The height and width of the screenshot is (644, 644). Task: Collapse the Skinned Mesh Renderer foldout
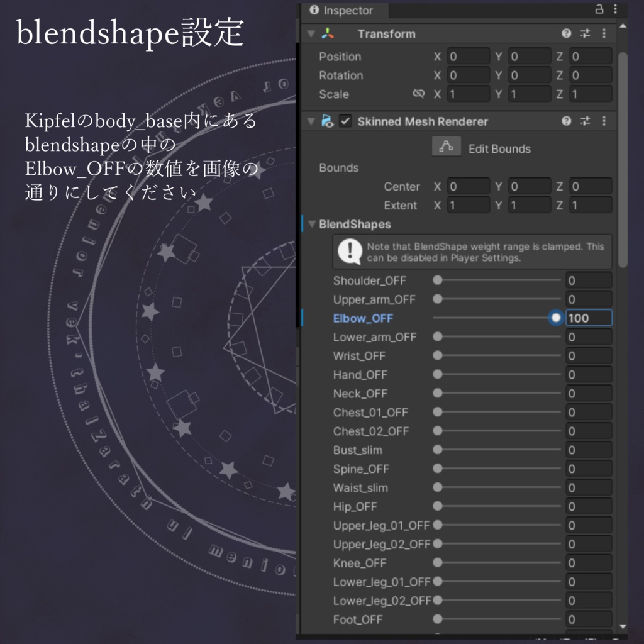[309, 121]
